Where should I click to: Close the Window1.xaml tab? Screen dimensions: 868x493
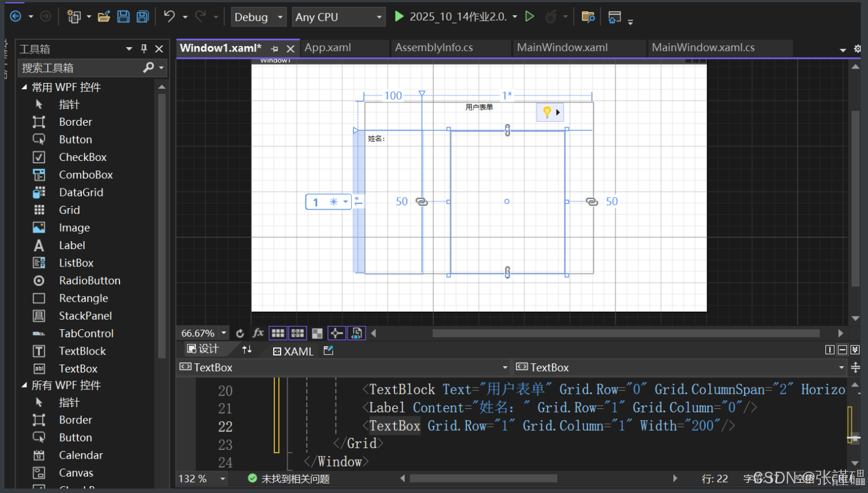pyautogui.click(x=290, y=49)
